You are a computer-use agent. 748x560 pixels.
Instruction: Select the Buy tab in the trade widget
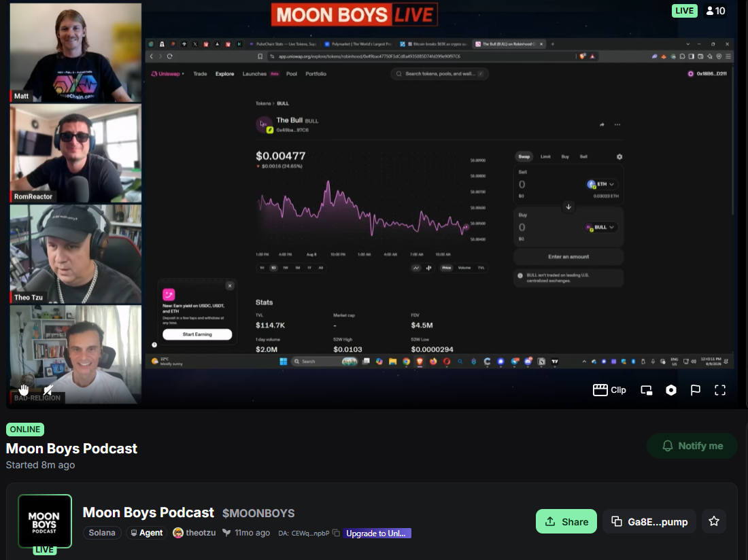tap(565, 156)
